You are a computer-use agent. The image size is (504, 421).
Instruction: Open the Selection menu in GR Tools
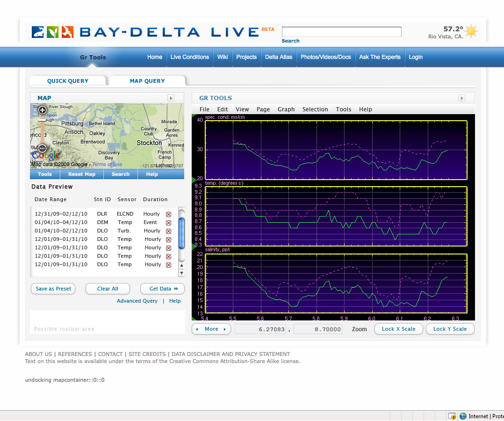click(x=315, y=109)
